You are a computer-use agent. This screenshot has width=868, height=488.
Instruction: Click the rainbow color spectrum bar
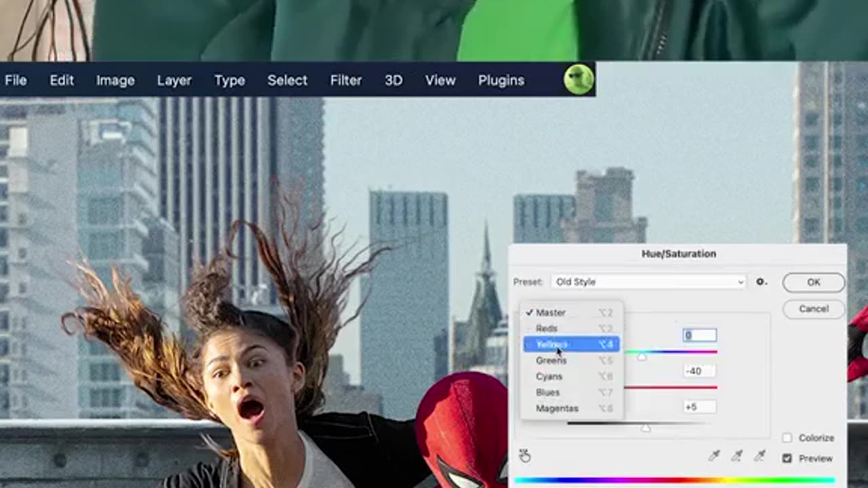(675, 481)
